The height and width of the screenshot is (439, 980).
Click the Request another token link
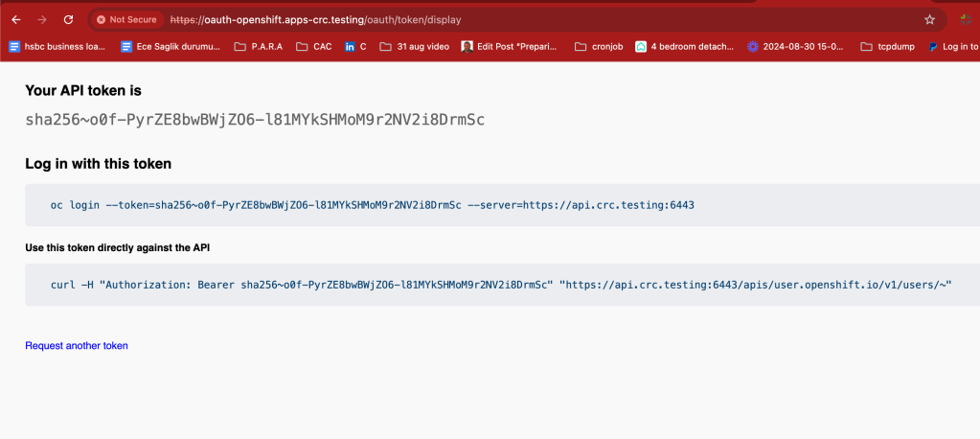pyautogui.click(x=77, y=346)
